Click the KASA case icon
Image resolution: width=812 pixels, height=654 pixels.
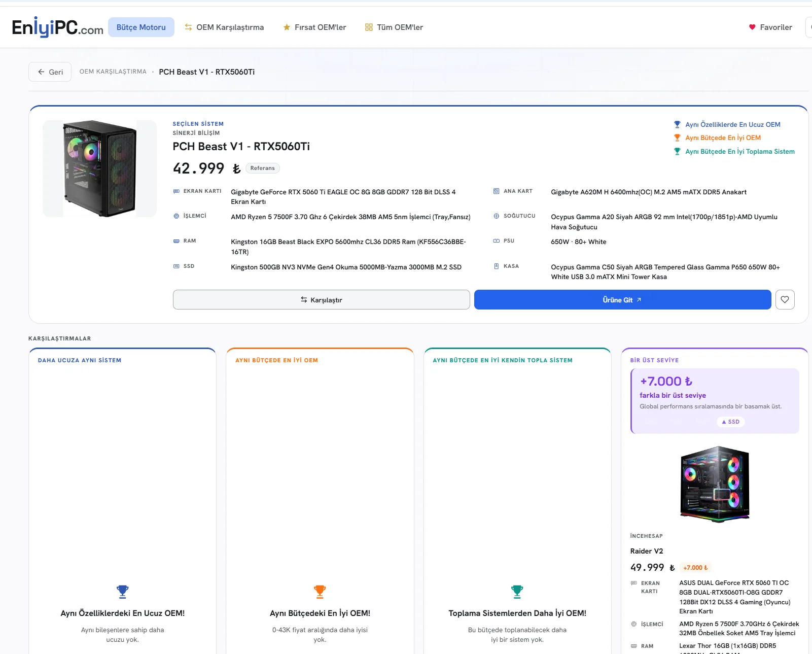click(497, 266)
